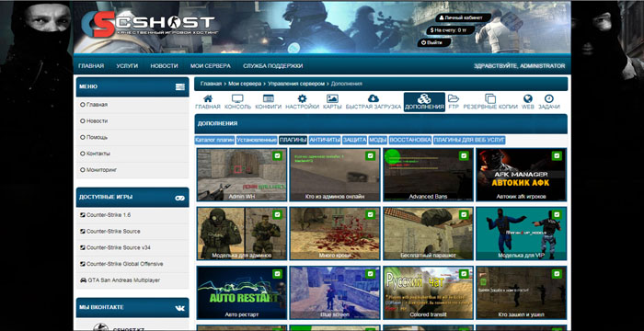Open the Резервные копии icon
The image size is (644, 331).
click(x=490, y=98)
